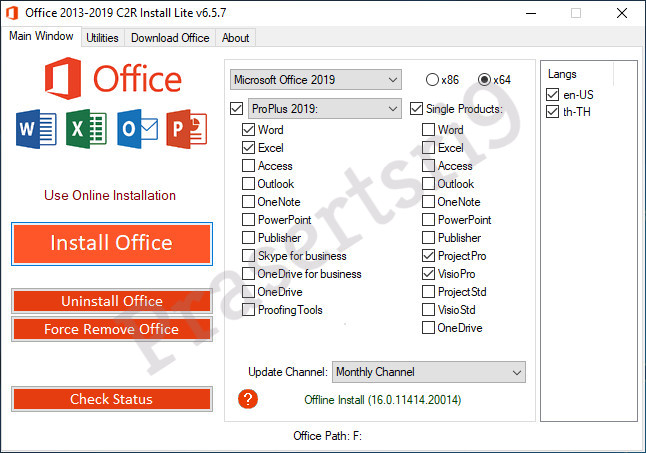Select the x86 architecture radio button
The image size is (646, 453).
point(432,79)
